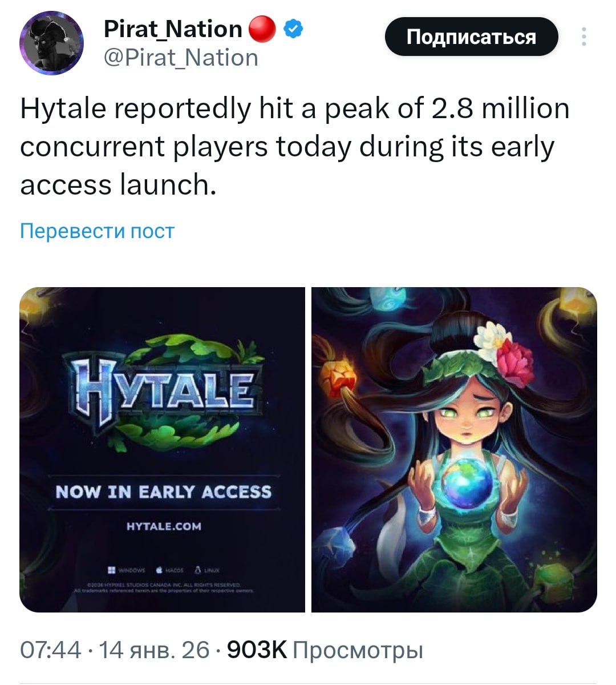Viewport: 616px width, 685px height.
Task: Click the Windows platform icon
Action: (112, 570)
